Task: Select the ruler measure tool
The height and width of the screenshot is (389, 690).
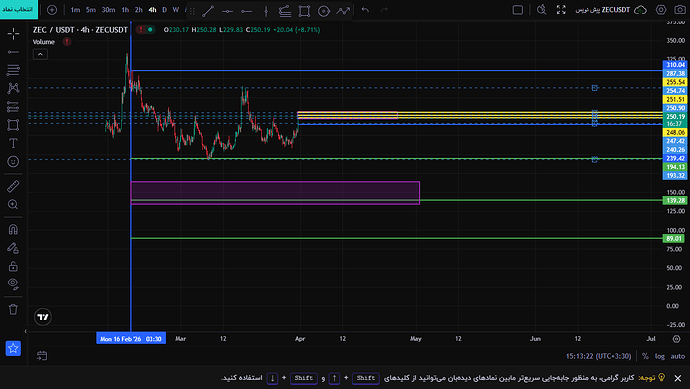Action: (x=13, y=186)
